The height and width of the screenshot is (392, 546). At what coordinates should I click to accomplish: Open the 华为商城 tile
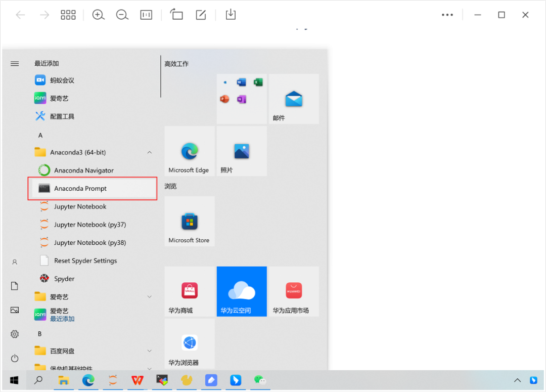[x=190, y=291]
